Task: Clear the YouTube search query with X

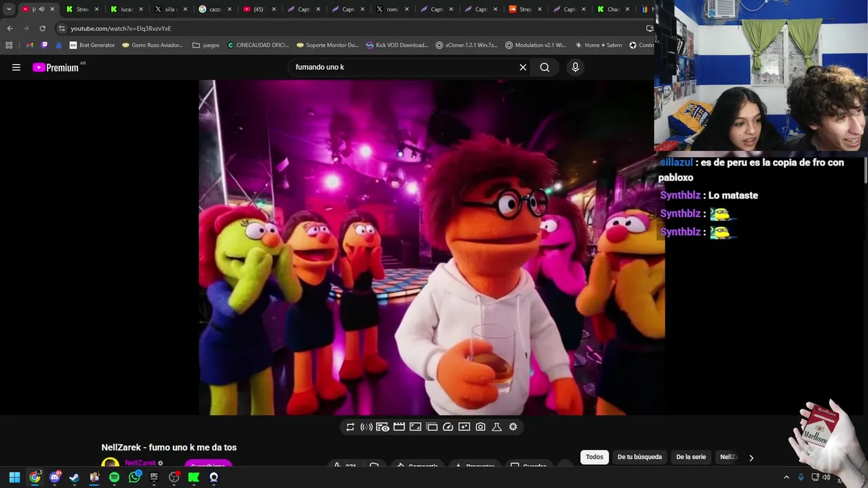Action: click(x=523, y=67)
